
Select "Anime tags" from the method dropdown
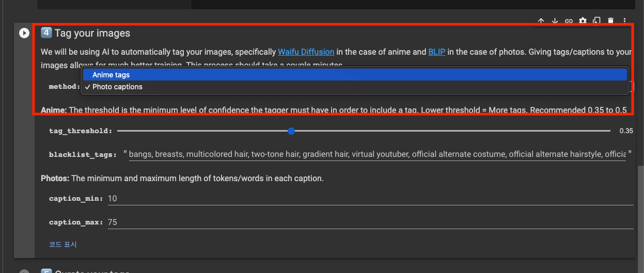pyautogui.click(x=111, y=75)
